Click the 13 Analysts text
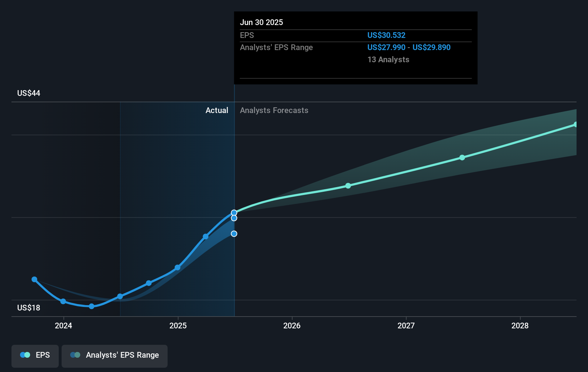This screenshot has height=372, width=588. point(388,59)
